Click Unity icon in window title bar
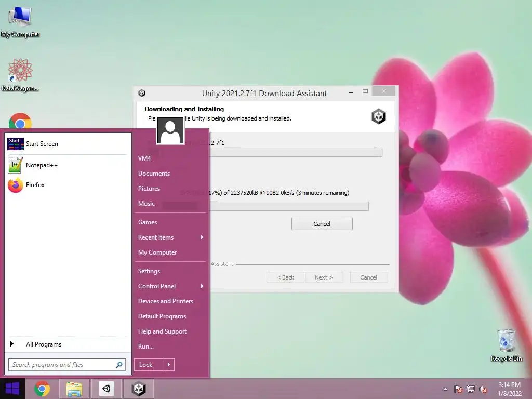 (x=142, y=93)
